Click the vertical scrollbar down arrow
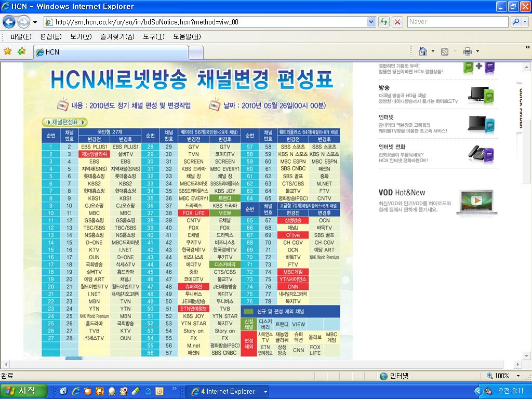The image size is (532, 399). [526, 356]
